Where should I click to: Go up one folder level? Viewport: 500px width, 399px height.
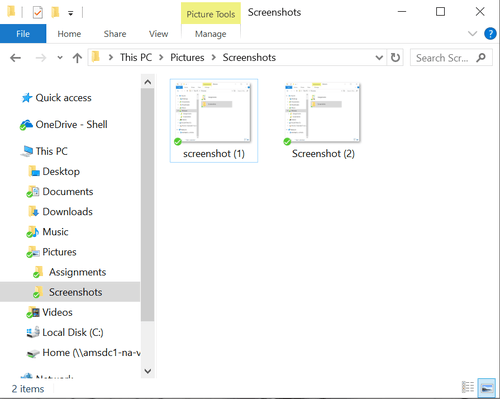click(x=77, y=58)
